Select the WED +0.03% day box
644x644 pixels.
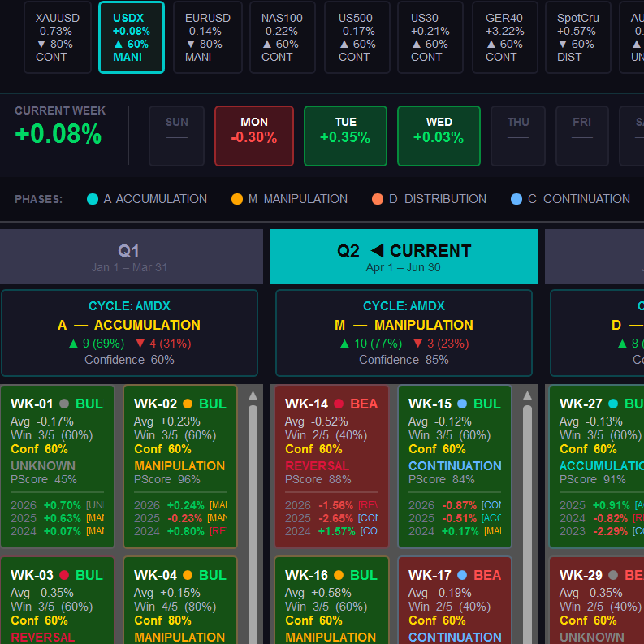coord(439,136)
